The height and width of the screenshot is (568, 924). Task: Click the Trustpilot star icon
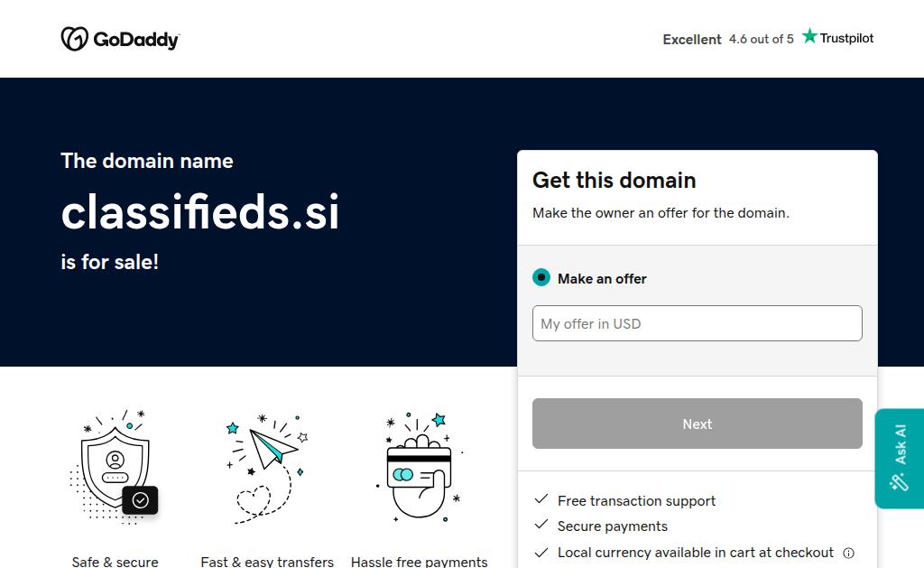[x=810, y=36]
